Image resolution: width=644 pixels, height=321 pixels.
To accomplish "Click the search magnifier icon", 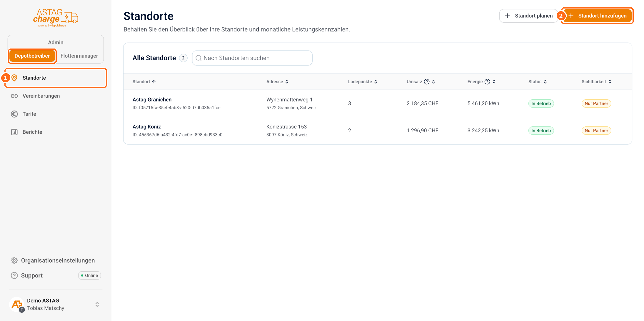I will [x=198, y=58].
